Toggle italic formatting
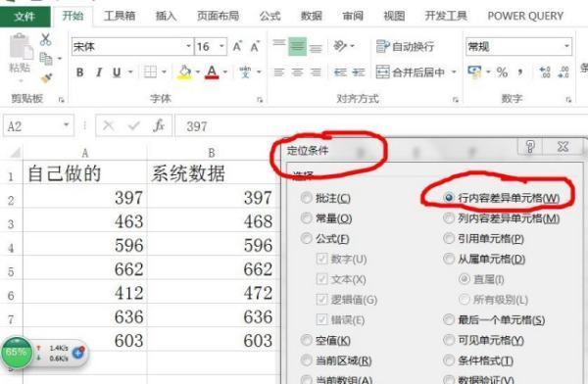The height and width of the screenshot is (384, 588). pyautogui.click(x=99, y=72)
